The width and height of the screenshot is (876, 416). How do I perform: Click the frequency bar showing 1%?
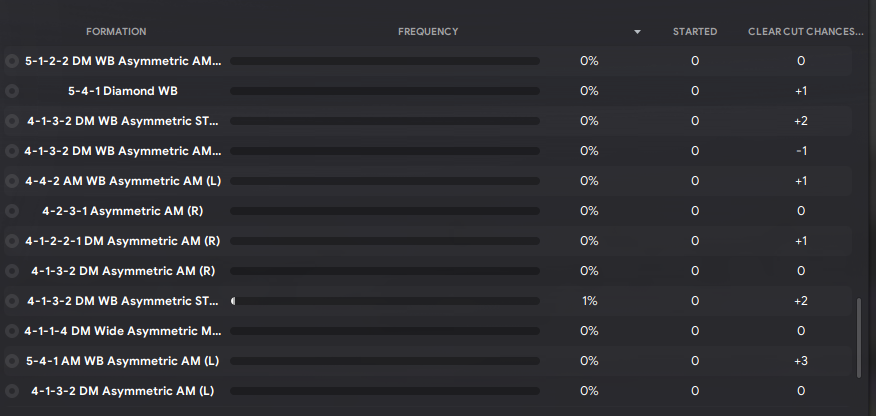385,301
